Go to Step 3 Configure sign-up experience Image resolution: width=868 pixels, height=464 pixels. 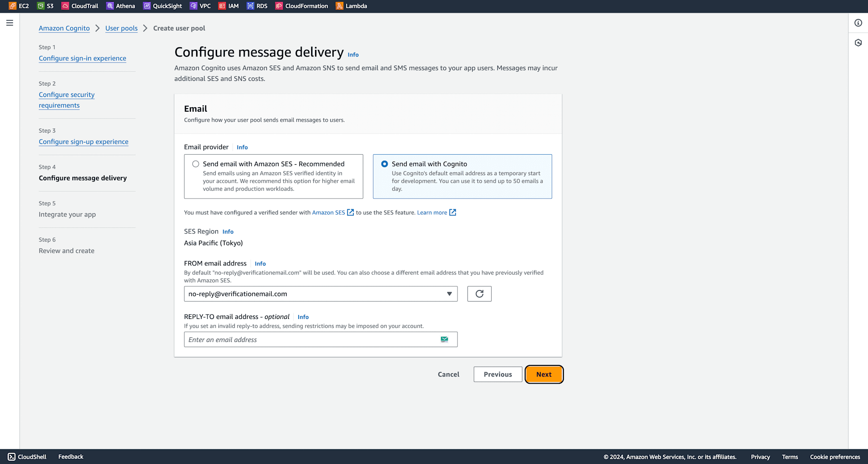click(83, 142)
